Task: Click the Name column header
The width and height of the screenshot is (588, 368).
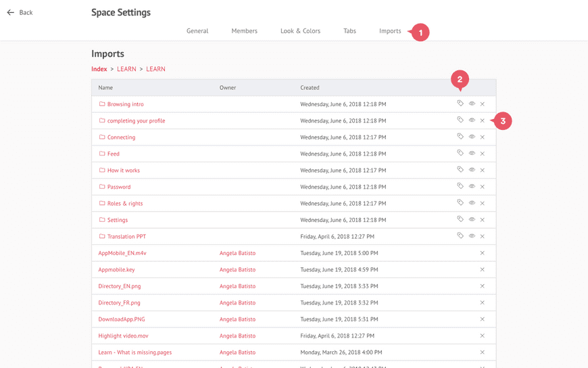Action: [x=105, y=87]
